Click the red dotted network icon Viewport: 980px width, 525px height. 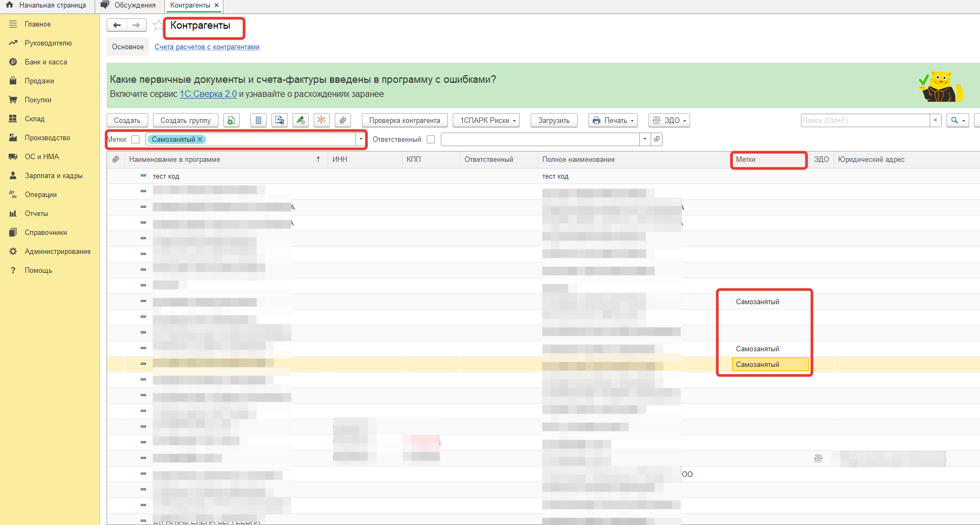click(x=322, y=120)
